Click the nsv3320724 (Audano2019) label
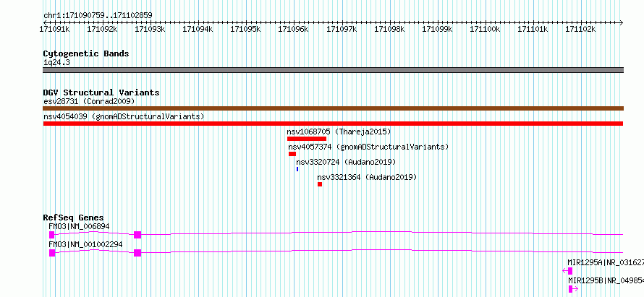The image size is (644, 297). point(346,162)
